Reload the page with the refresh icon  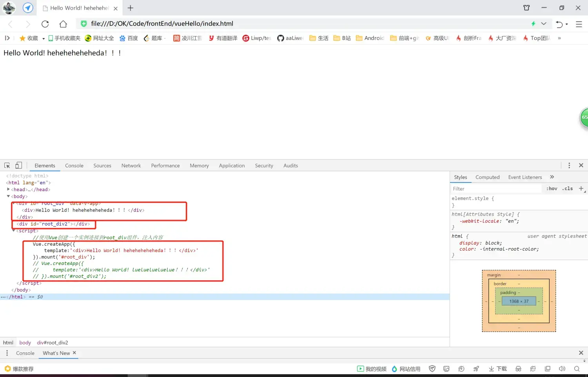pyautogui.click(x=45, y=24)
